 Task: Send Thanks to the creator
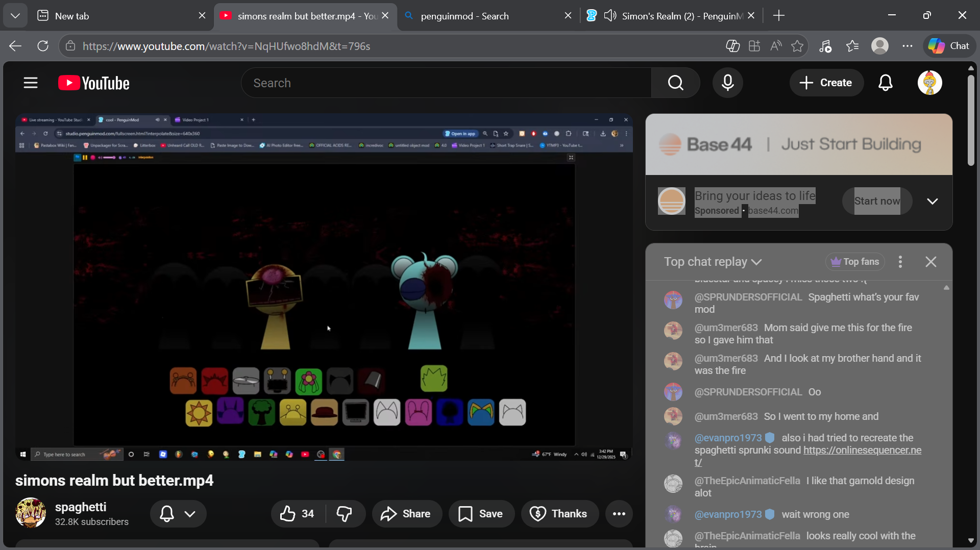pos(559,514)
